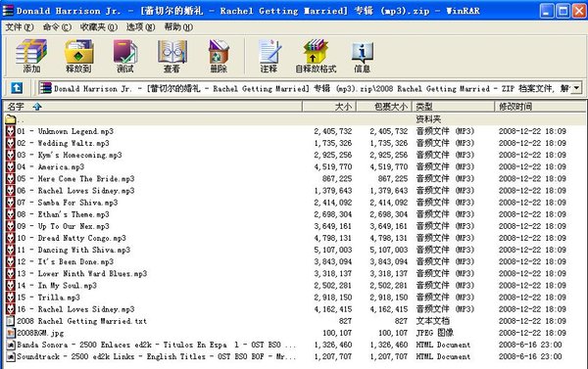Open the Options (选项) menu
This screenshot has height=369, width=588.
coord(140,27)
